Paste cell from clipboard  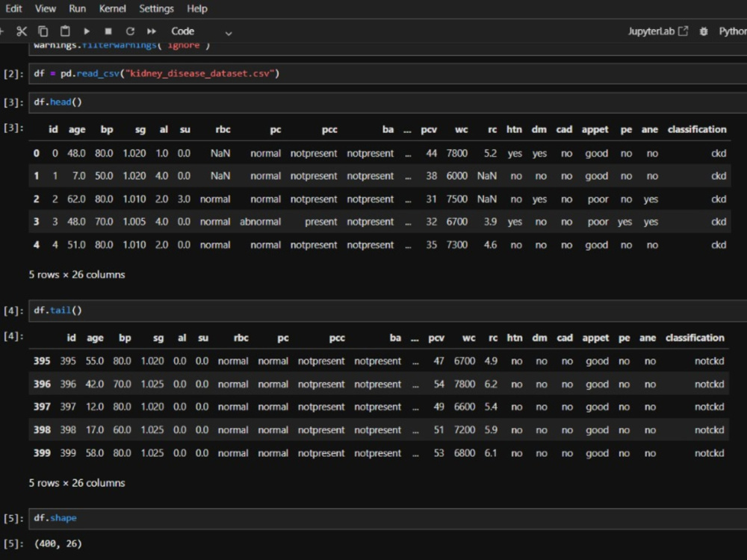pyautogui.click(x=65, y=31)
